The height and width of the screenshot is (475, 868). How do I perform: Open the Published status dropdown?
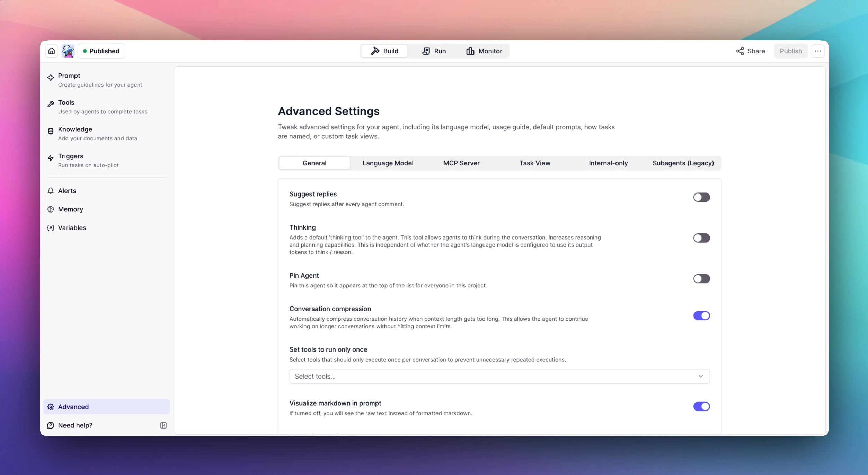[x=101, y=51]
